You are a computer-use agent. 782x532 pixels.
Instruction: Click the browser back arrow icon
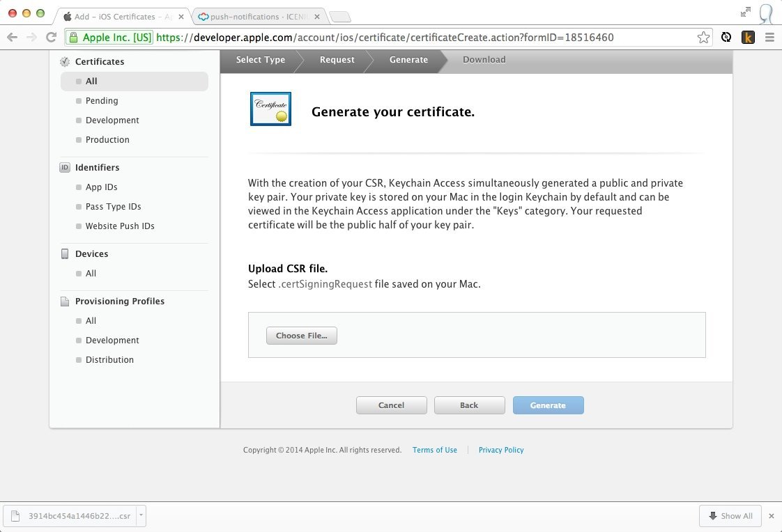(x=12, y=38)
